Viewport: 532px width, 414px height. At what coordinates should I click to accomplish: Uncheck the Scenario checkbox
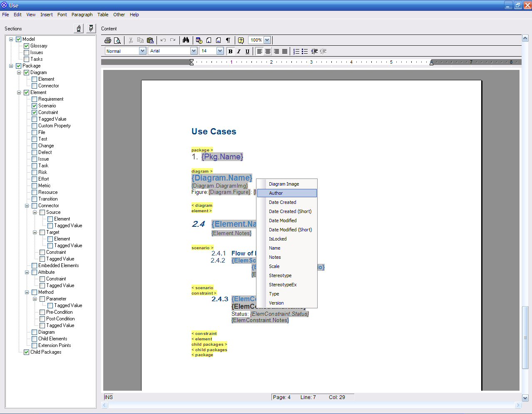tap(34, 106)
